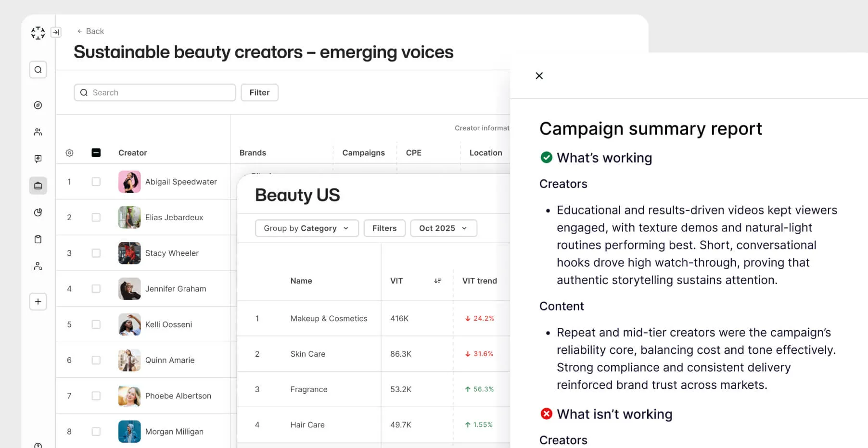The width and height of the screenshot is (868, 448).
Task: Open sidebar search magnifier icon
Action: pos(38,70)
